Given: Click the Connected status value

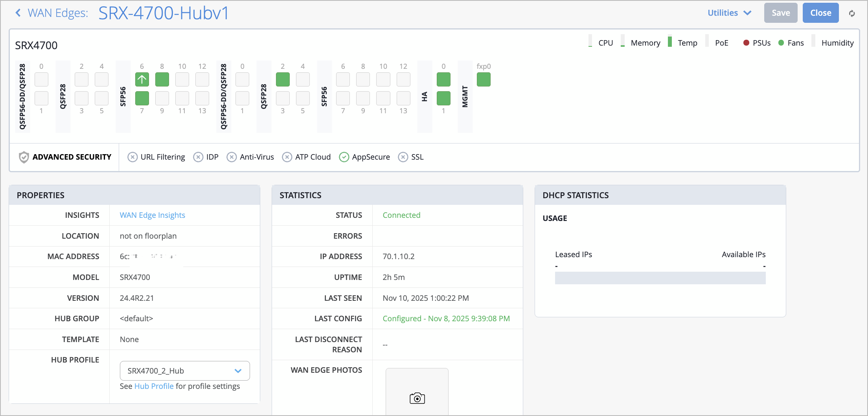Looking at the screenshot, I should 401,215.
